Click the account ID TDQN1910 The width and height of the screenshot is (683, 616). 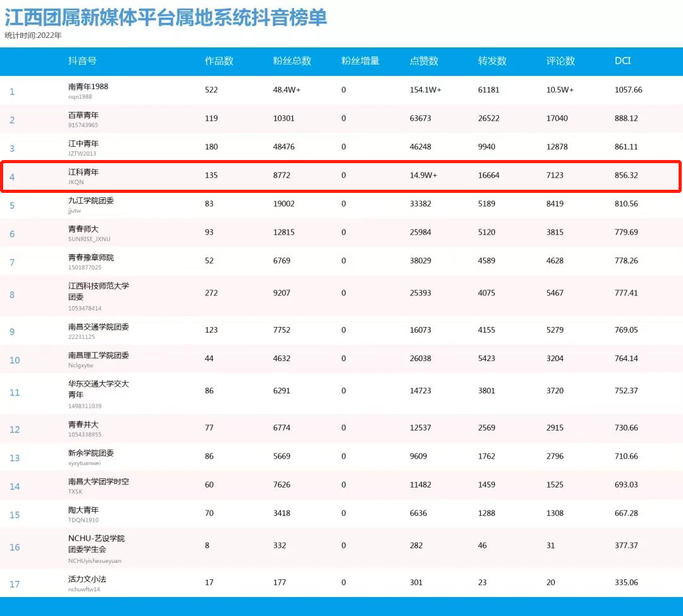coord(83,520)
